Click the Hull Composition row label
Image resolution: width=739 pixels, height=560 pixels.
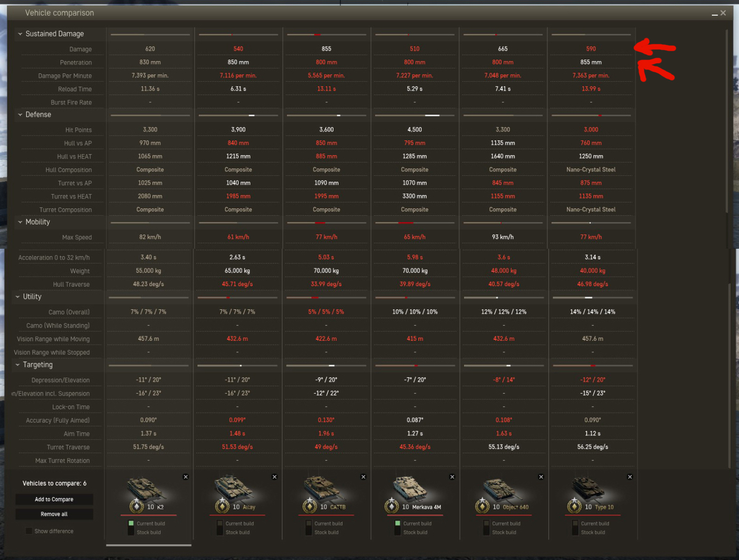click(68, 170)
